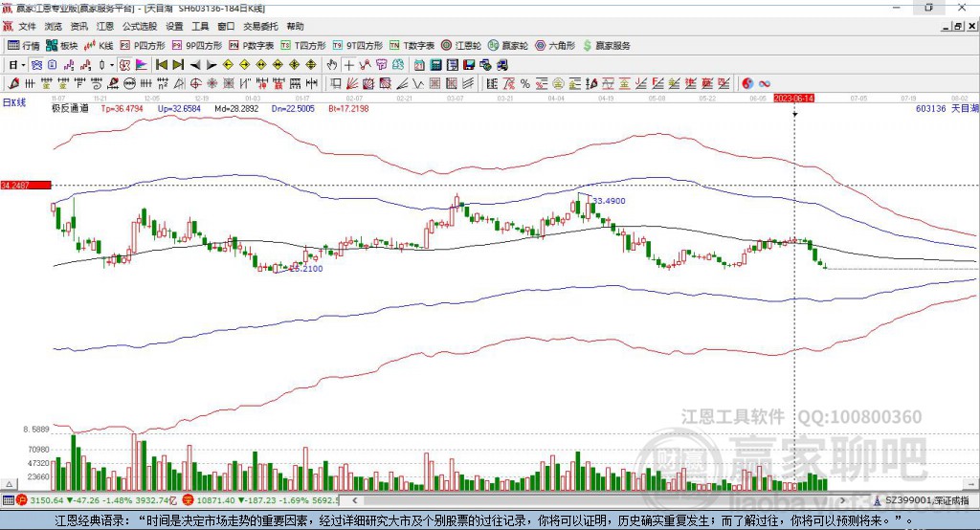The width and height of the screenshot is (980, 530).
Task: Click the highlighted date 2023-06-14 marker
Action: tap(793, 99)
